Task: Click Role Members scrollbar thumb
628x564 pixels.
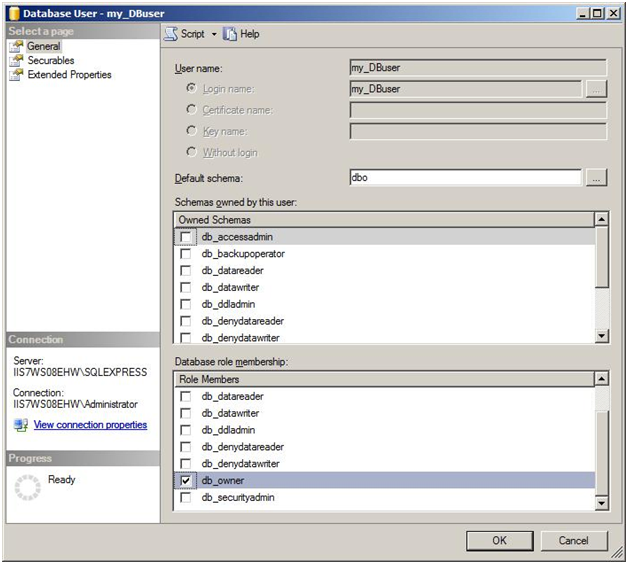Action: pyautogui.click(x=602, y=453)
